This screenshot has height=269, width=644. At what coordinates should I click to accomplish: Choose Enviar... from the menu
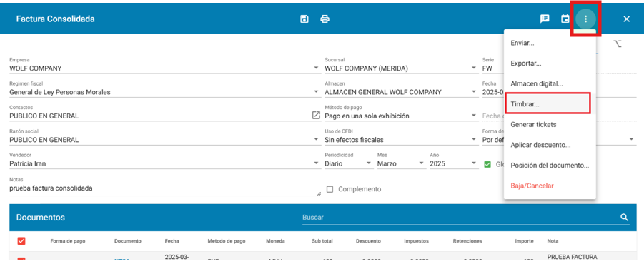pyautogui.click(x=550, y=43)
